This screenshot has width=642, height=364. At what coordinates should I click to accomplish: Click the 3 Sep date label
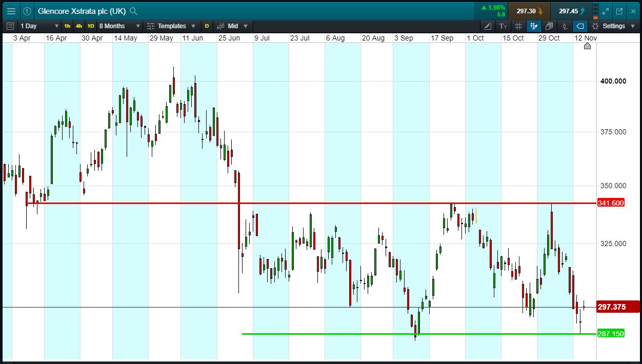404,38
